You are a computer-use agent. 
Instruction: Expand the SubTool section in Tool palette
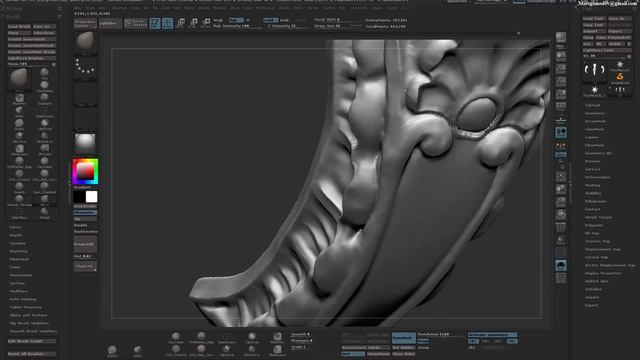[x=593, y=105]
